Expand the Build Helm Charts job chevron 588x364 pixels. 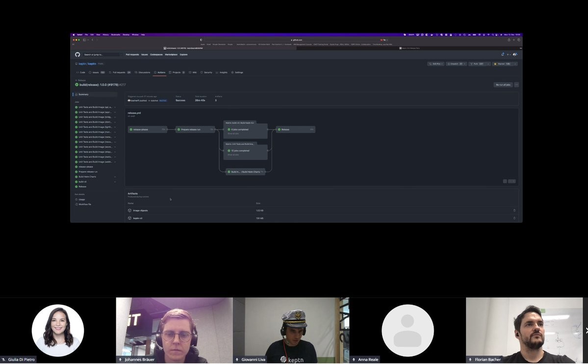115,177
